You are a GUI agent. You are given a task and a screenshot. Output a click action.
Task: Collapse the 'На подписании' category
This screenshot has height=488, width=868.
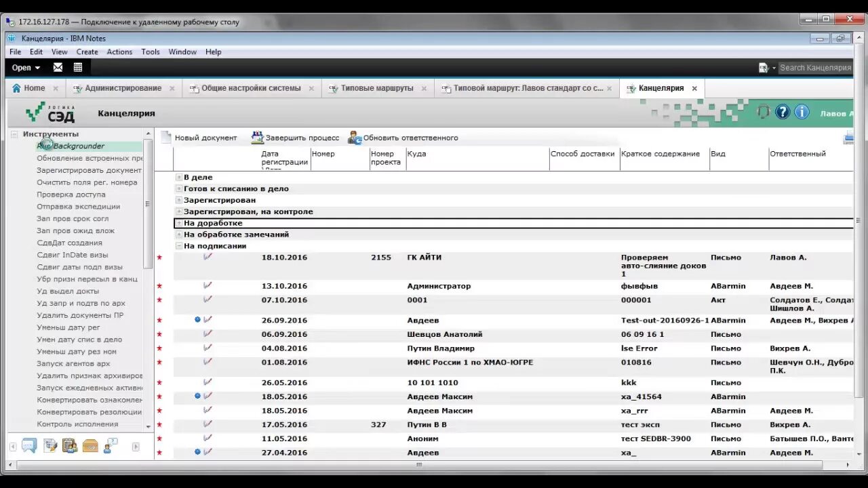click(179, 246)
